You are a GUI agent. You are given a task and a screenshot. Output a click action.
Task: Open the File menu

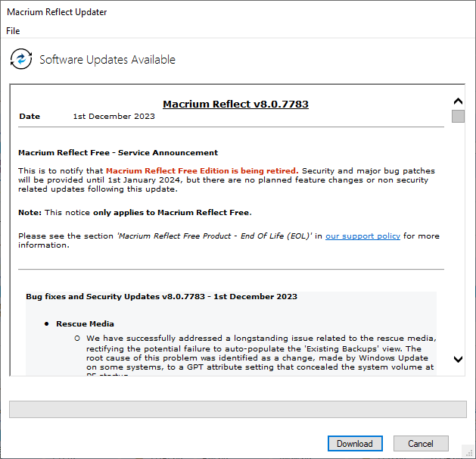click(13, 31)
